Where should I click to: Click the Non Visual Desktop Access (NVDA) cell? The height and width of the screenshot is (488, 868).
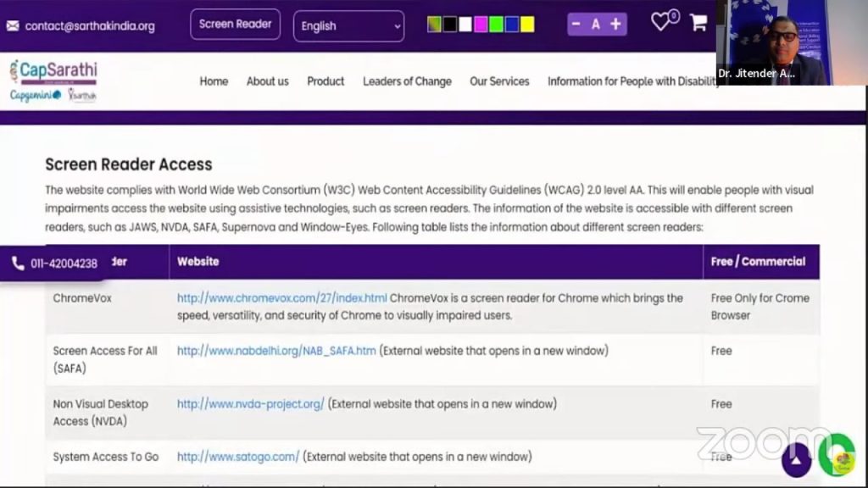[x=108, y=413]
